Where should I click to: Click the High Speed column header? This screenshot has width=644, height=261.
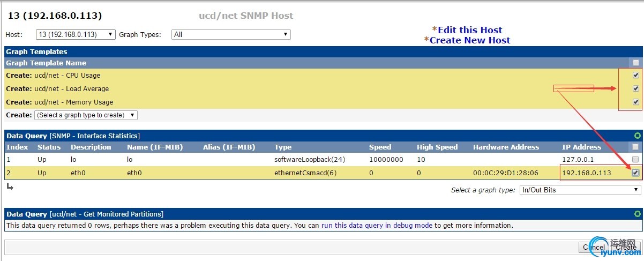coord(437,147)
